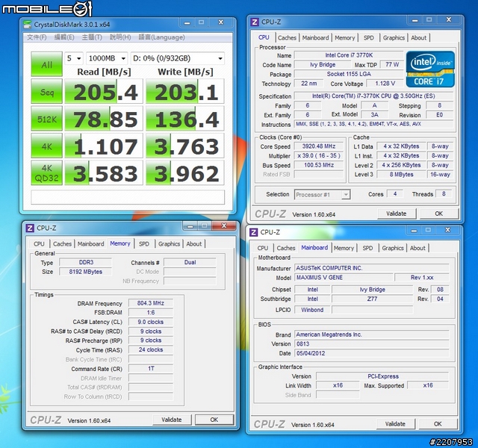Image resolution: width=478 pixels, height=448 pixels.
Task: Select Graphics tab in the Memory window
Action: pos(169,244)
